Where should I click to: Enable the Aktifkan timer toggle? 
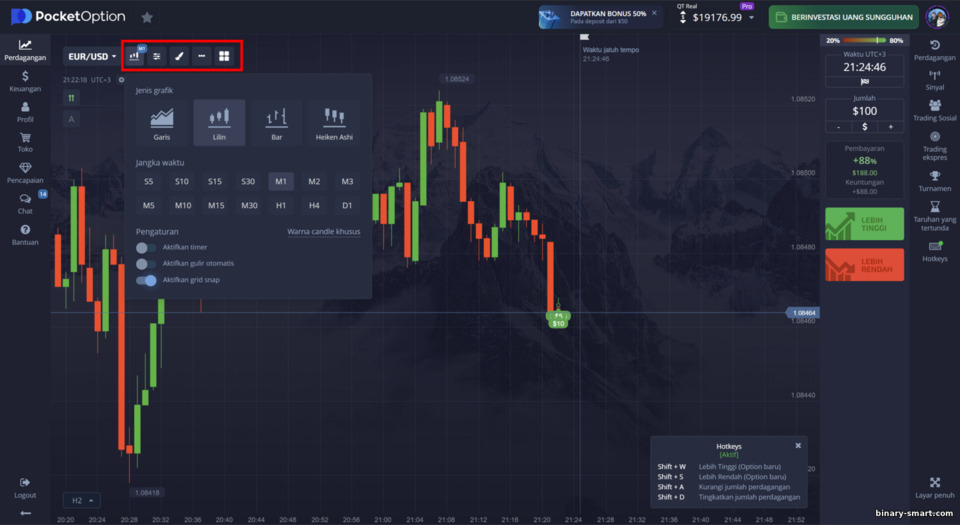pos(146,248)
